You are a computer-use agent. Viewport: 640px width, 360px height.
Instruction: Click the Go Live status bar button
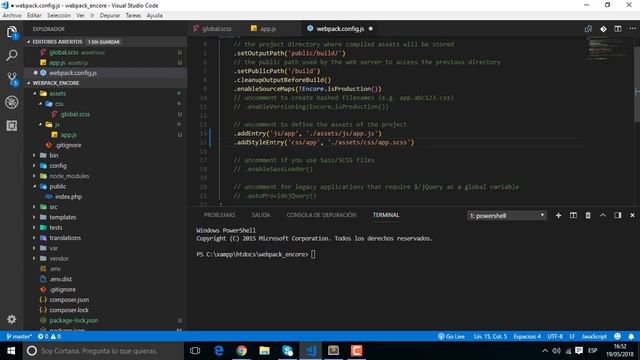point(451,336)
